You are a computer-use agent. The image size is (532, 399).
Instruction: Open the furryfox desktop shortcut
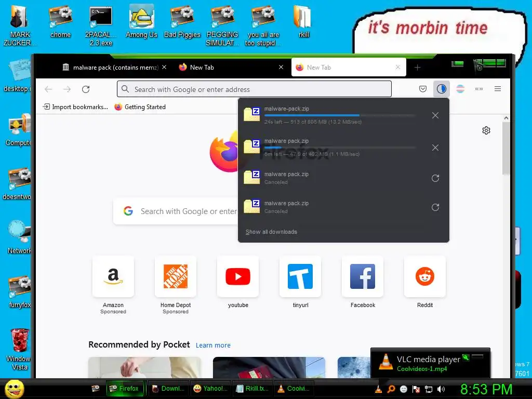(x=19, y=292)
